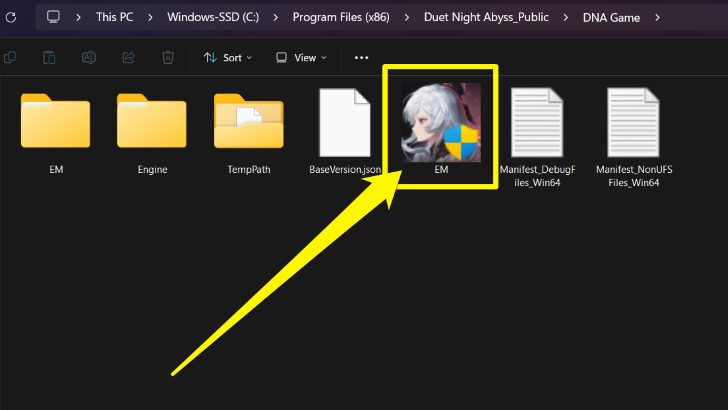Click the Manifest_NonUFSFiles_Win64 name label
Screen dimensions: 728x410
coord(634,176)
